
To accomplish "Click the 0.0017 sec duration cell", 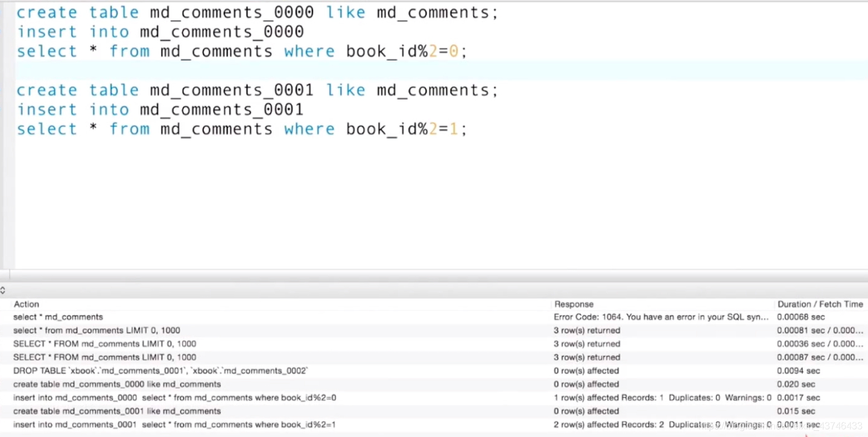I will (799, 398).
